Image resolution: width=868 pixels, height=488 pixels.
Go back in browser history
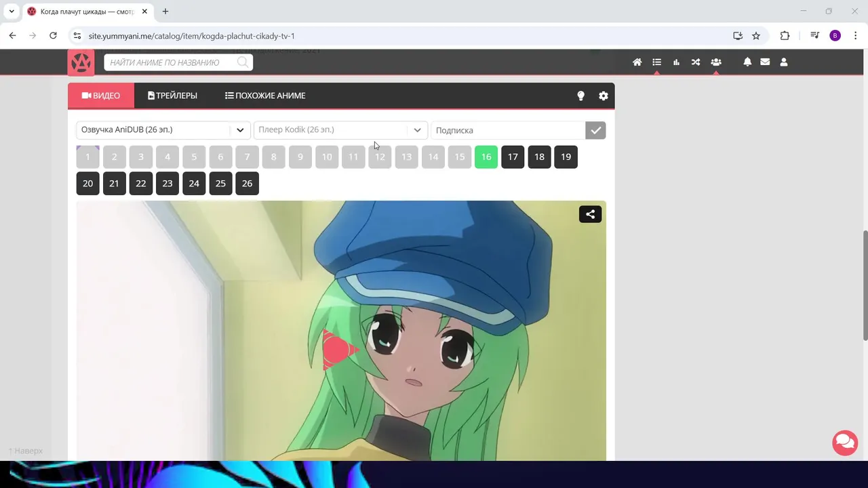[12, 36]
